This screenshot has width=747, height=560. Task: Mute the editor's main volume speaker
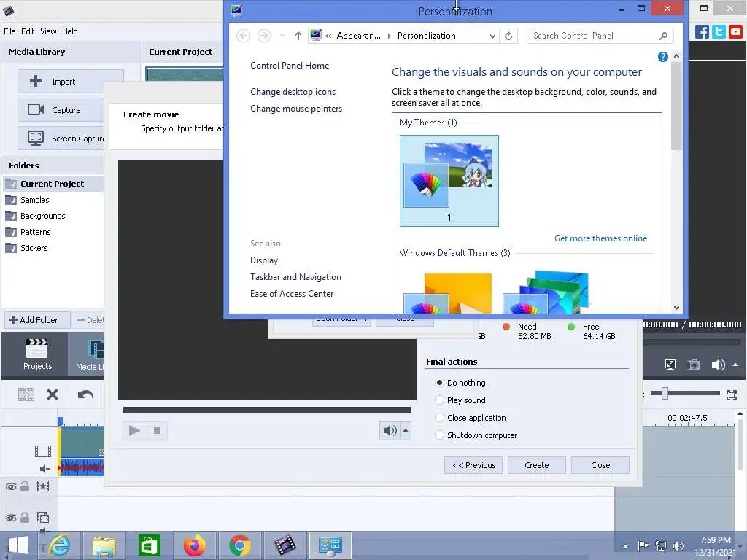pyautogui.click(x=718, y=365)
